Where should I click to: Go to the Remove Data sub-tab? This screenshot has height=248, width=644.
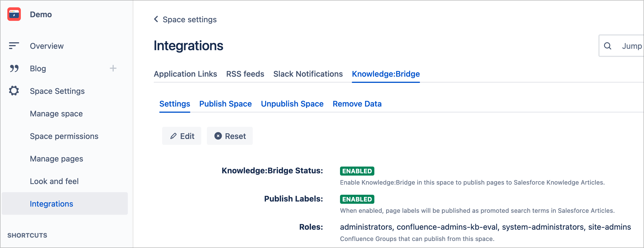coord(357,104)
